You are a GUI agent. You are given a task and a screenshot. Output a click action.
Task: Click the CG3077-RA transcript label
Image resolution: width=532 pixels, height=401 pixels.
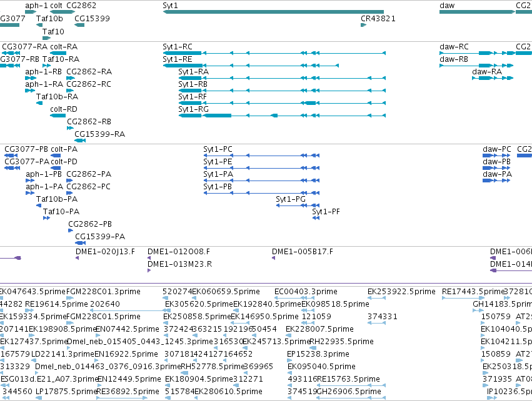(x=25, y=46)
